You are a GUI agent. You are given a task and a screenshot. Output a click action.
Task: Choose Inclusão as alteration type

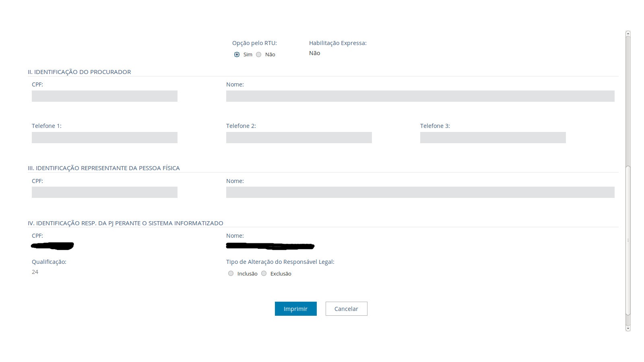click(231, 274)
